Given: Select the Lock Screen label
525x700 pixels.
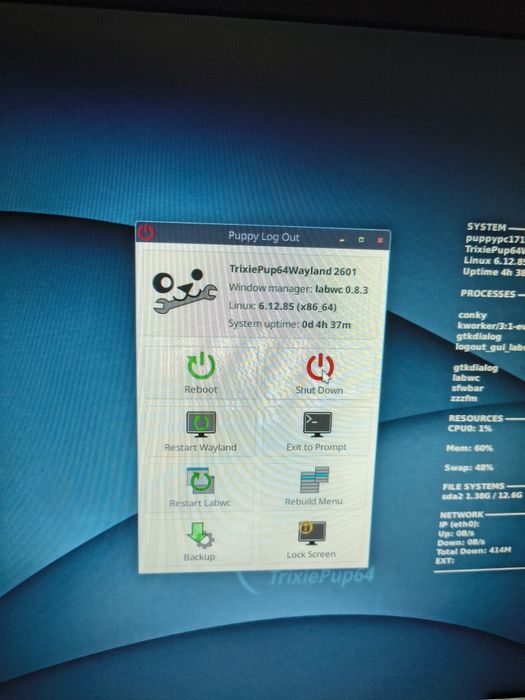Looking at the screenshot, I should (x=311, y=554).
